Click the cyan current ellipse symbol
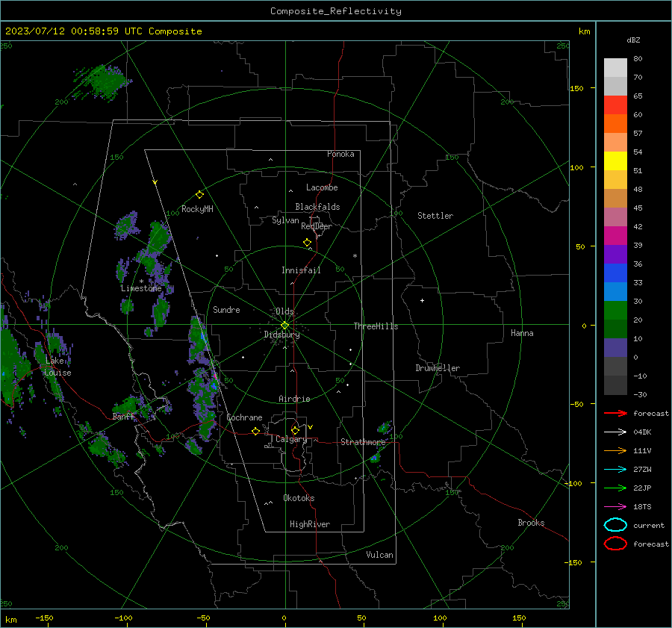Image resolution: width=672 pixels, height=628 pixels. coord(615,525)
